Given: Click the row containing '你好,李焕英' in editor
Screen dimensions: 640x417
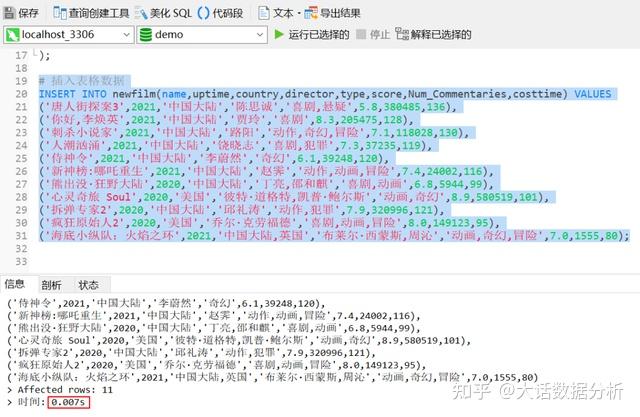Looking at the screenshot, I should (227, 120).
